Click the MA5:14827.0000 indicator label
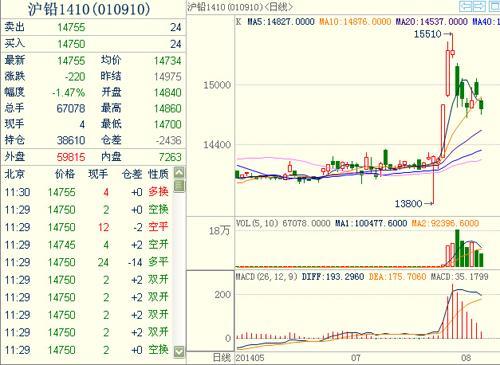The image size is (500, 365). coord(281,22)
